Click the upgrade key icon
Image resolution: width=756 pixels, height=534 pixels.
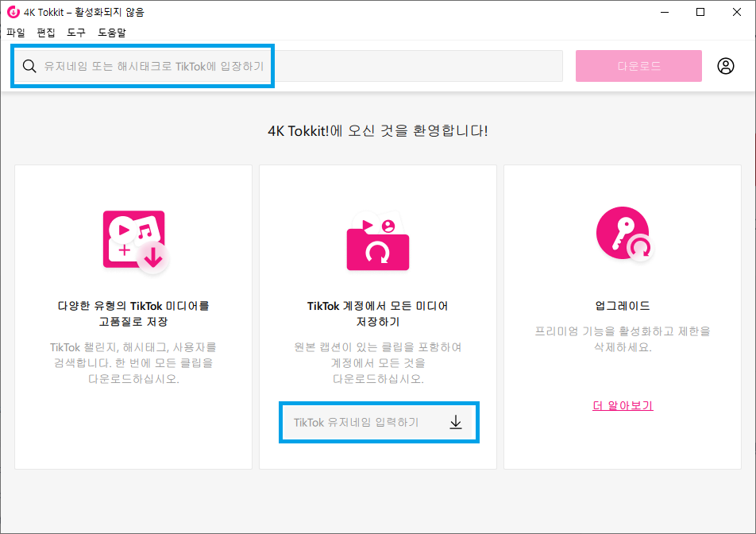point(624,234)
